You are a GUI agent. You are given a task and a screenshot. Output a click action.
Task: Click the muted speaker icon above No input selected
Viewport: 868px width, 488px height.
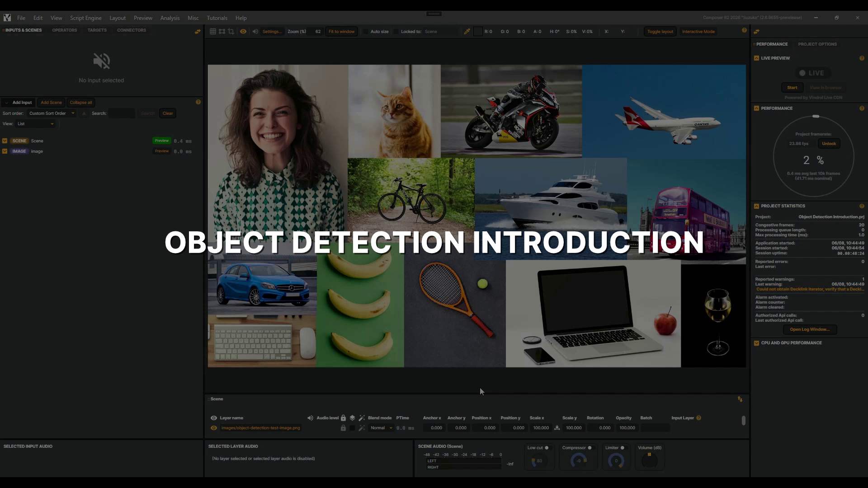coord(101,61)
